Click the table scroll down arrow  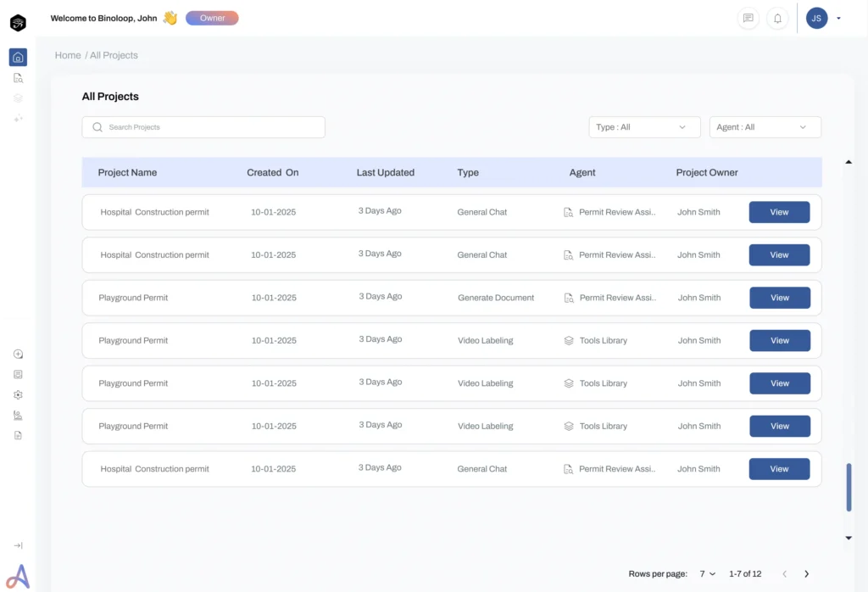pos(849,538)
